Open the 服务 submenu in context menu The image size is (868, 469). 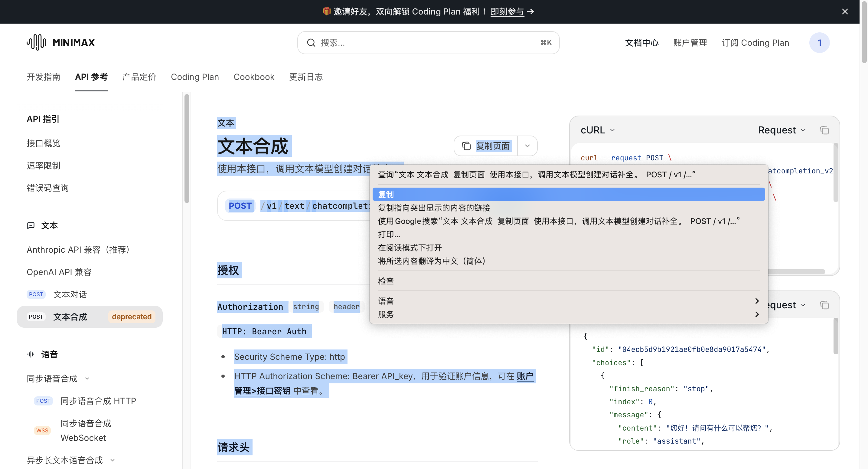569,314
